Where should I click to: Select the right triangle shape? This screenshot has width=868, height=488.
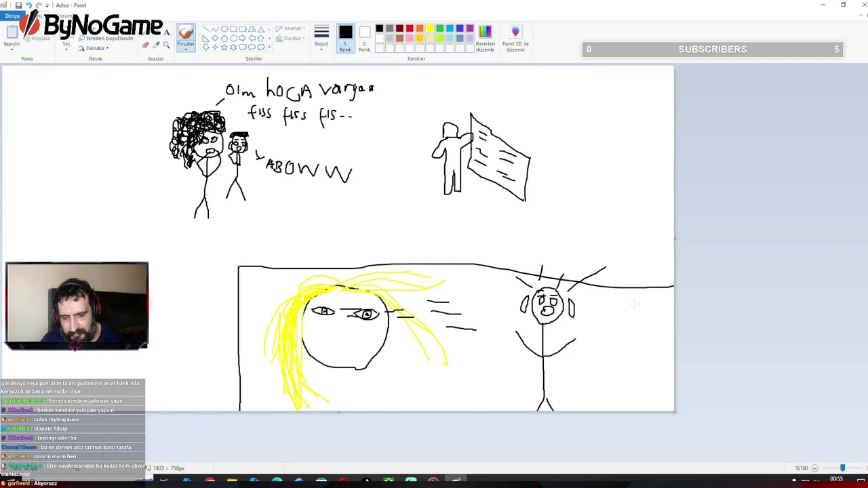coord(206,38)
